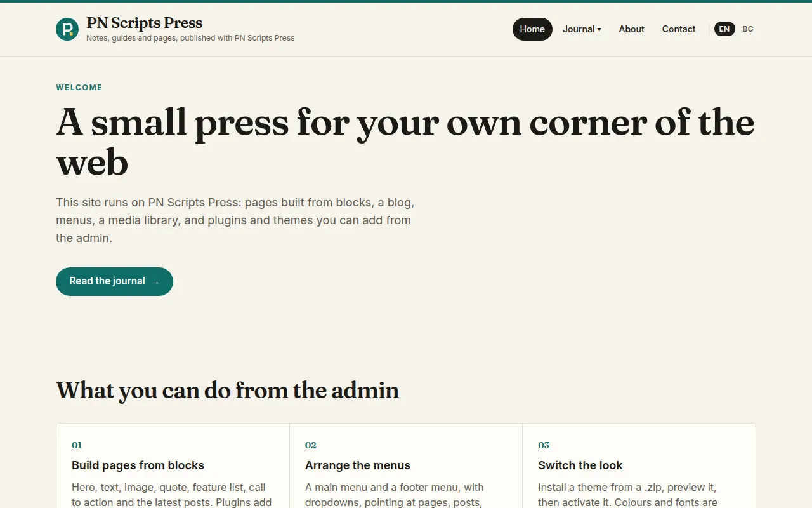Select the 'Build pages from blocks' card title
Viewport: 812px width, 508px height.
[138, 465]
